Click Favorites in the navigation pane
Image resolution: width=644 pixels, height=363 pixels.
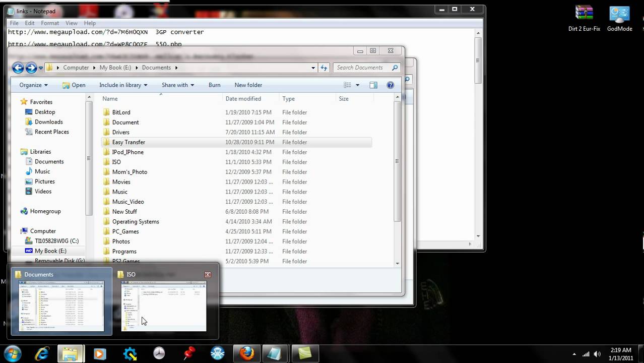click(x=41, y=102)
